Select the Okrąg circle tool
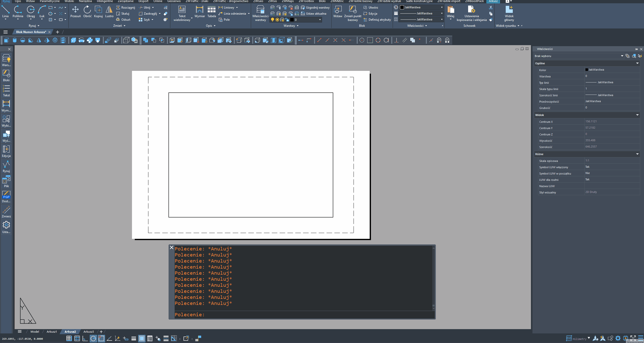Viewport: 644px width, 343px height. (x=31, y=12)
